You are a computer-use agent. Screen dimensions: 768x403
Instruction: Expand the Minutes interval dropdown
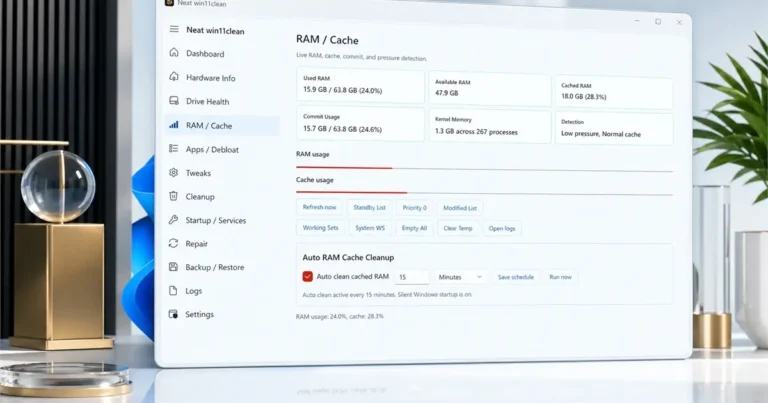(x=461, y=277)
